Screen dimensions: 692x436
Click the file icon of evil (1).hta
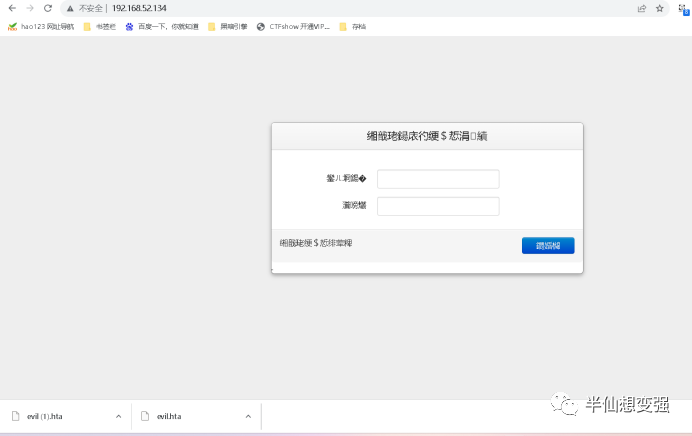tap(15, 416)
